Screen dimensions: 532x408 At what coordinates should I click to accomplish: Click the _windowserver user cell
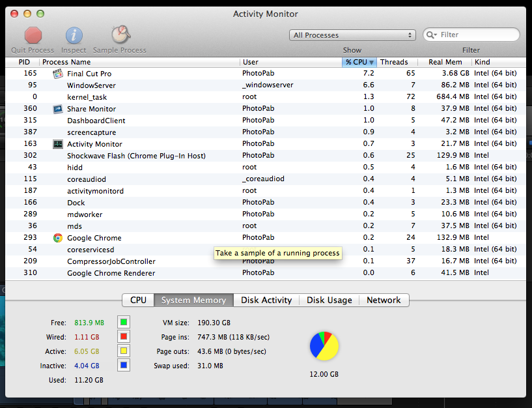point(268,85)
